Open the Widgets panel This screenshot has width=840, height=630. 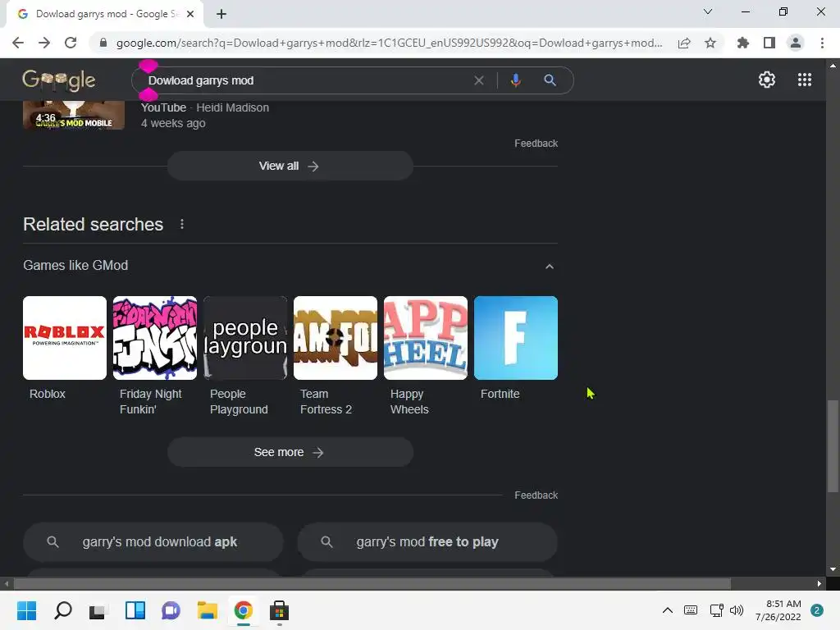click(135, 610)
